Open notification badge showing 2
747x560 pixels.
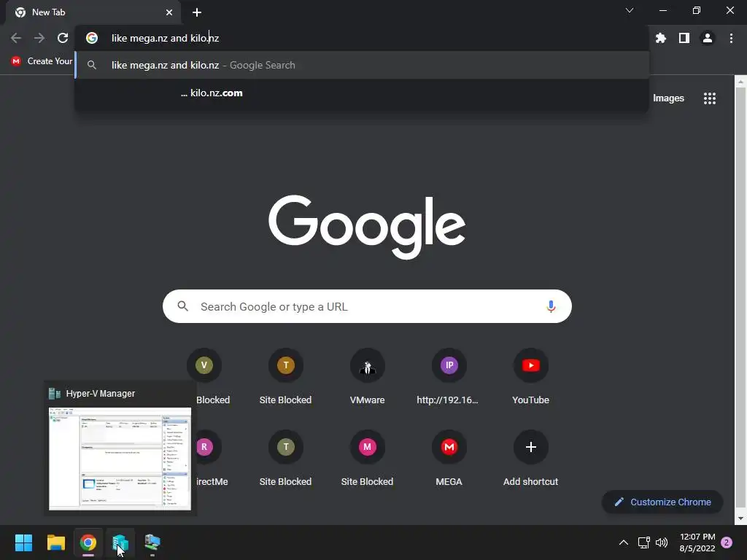coord(727,542)
